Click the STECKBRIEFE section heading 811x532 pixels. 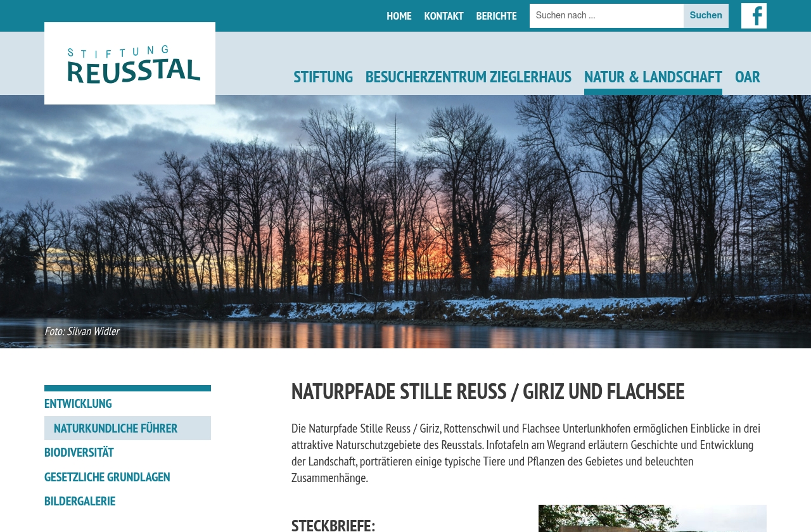coord(333,525)
